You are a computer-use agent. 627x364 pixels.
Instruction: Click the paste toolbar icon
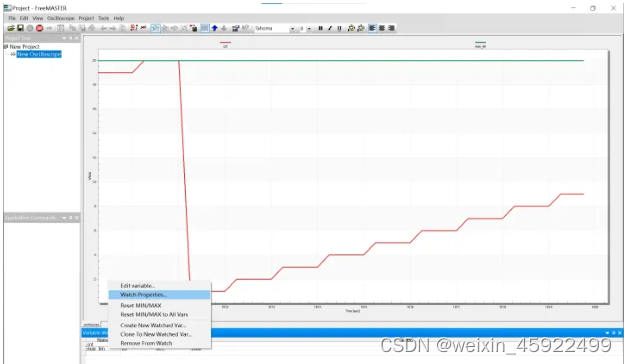pos(82,28)
